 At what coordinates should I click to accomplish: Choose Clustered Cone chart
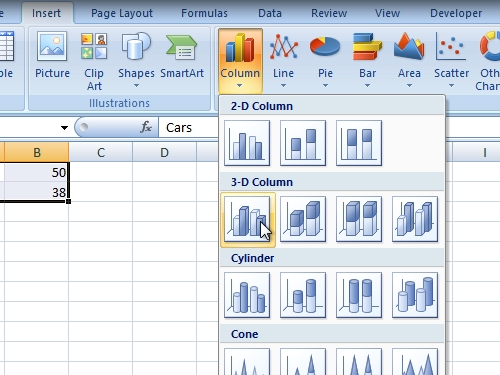pos(247,362)
